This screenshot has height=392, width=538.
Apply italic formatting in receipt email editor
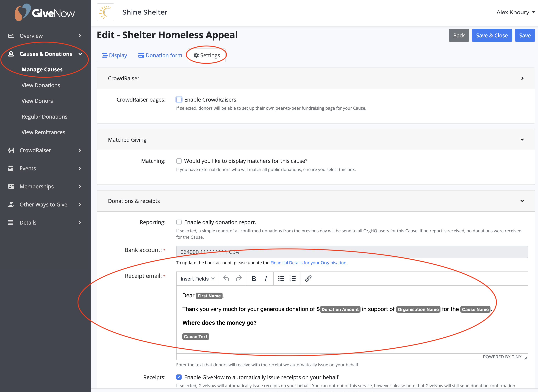coord(266,279)
